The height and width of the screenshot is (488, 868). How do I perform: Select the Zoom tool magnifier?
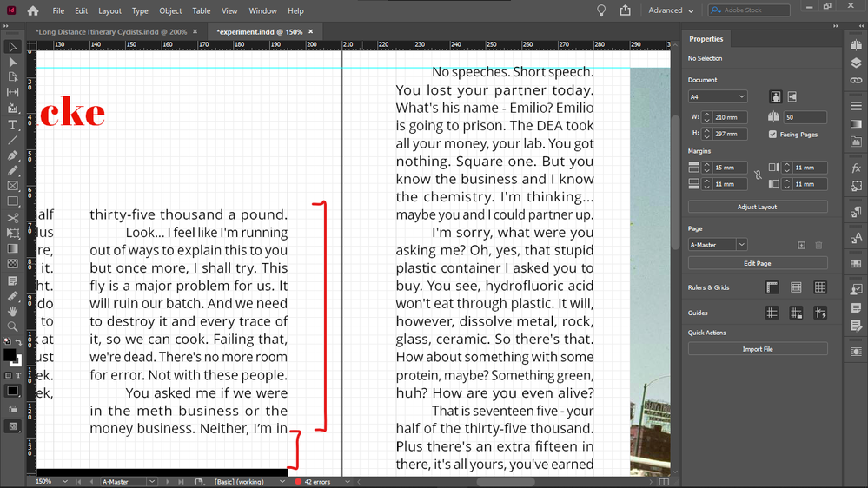pyautogui.click(x=12, y=326)
